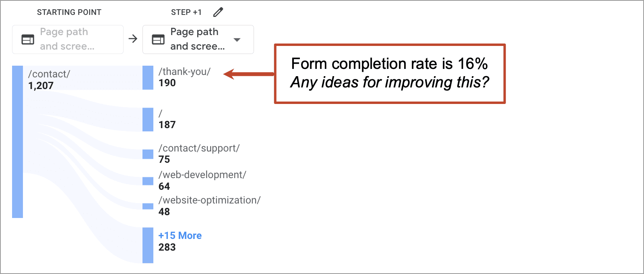Click the +15 More link

click(180, 235)
